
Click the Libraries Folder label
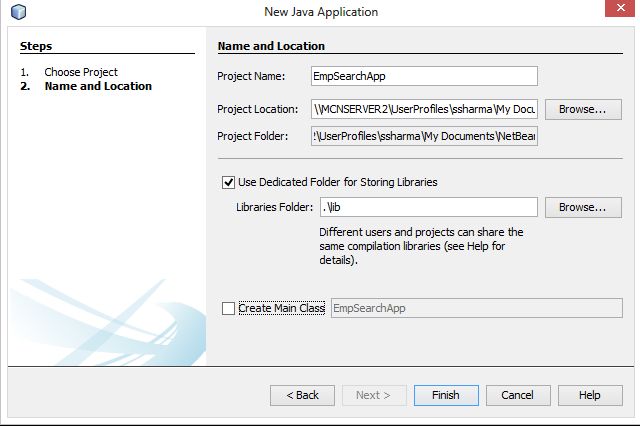[x=274, y=207]
